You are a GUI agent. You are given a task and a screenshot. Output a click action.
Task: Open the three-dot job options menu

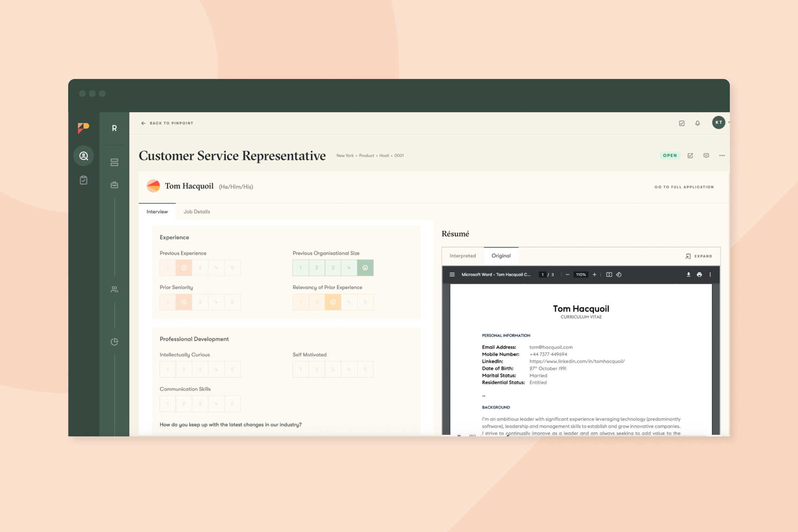click(722, 155)
